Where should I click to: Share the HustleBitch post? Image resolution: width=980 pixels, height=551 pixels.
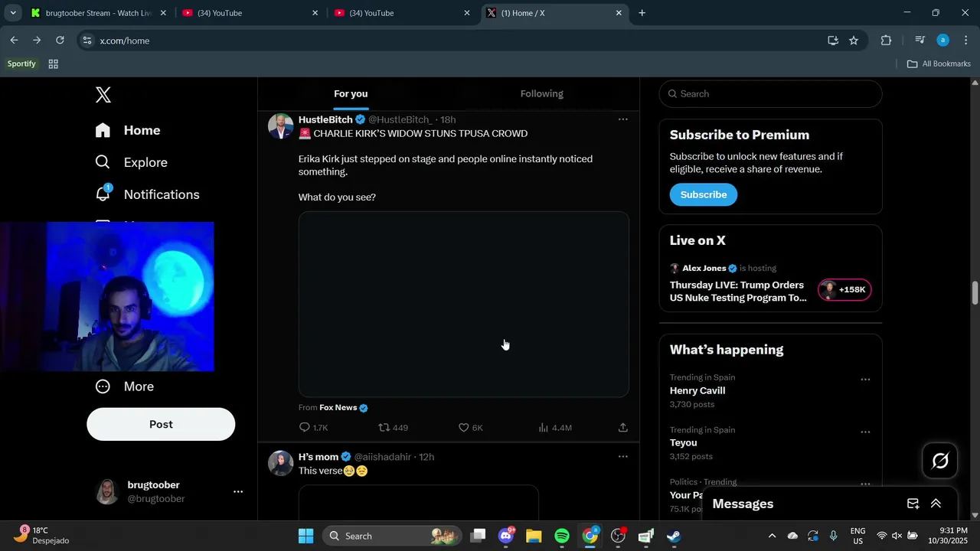(623, 428)
